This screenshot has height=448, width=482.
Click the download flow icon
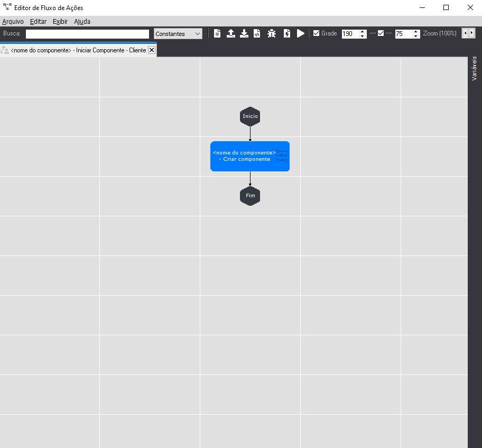tap(244, 34)
